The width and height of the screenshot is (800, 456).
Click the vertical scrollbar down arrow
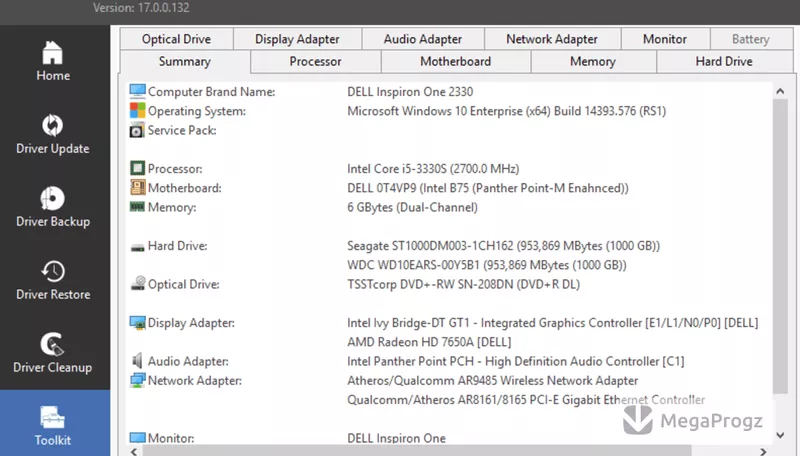(x=780, y=435)
